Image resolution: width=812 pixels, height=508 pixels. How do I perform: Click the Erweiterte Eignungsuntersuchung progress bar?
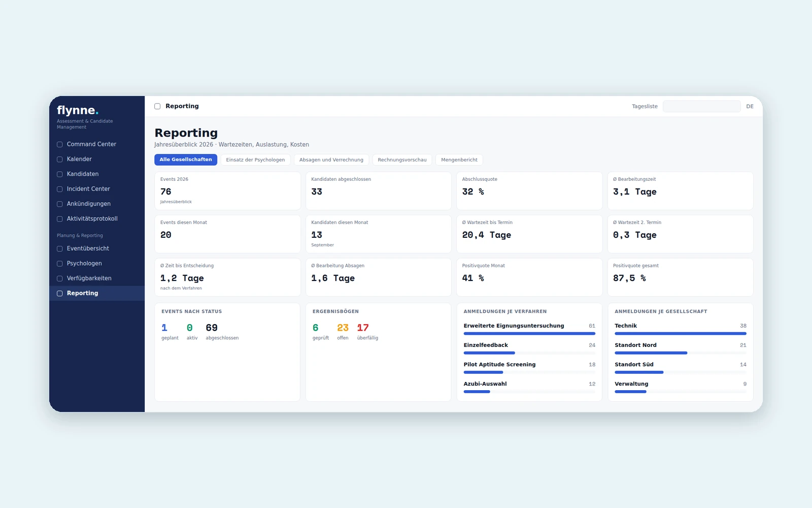[529, 334]
